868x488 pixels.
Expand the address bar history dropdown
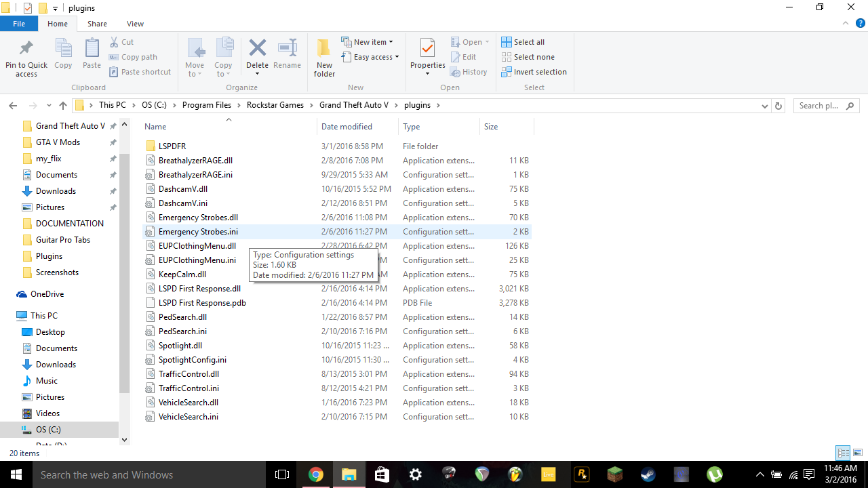(765, 106)
